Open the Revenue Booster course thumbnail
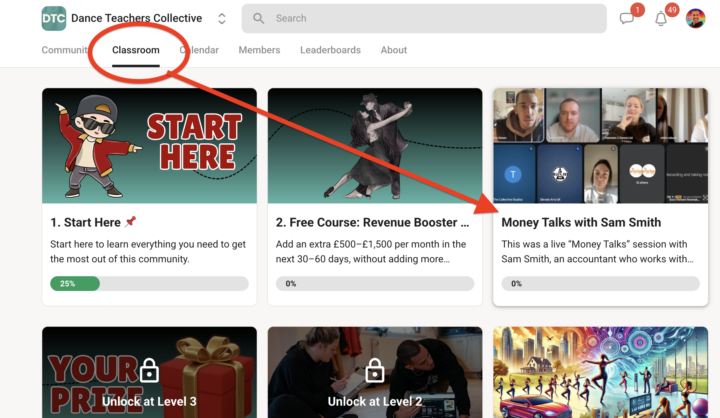The width and height of the screenshot is (720, 418). 375,146
